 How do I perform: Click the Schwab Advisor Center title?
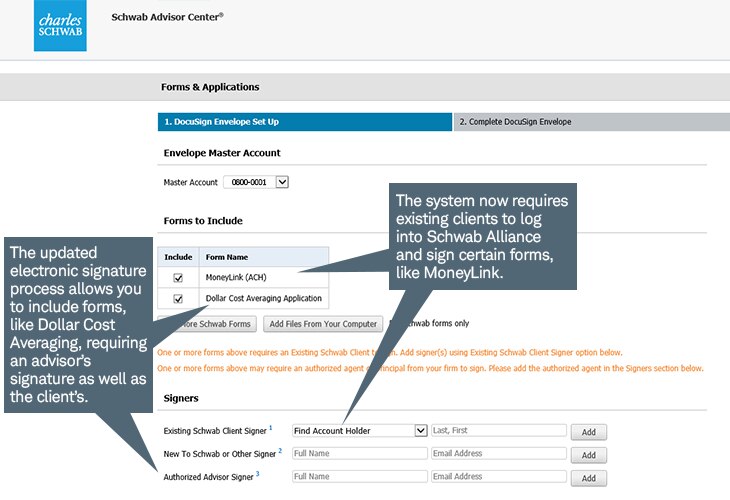pos(168,17)
